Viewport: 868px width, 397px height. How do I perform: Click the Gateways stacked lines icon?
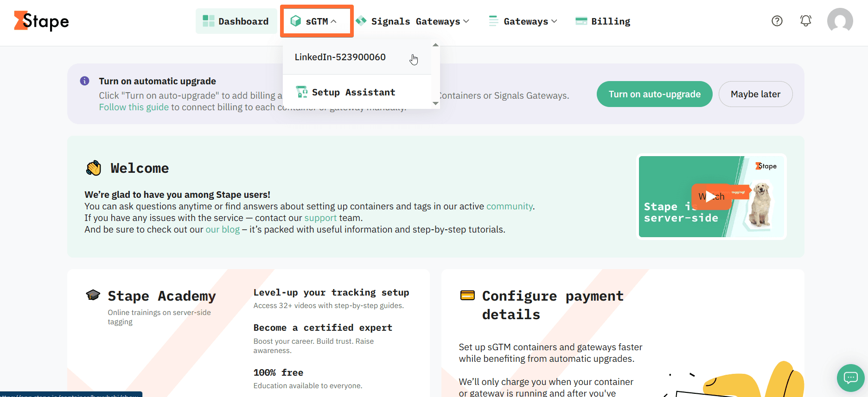coord(493,21)
